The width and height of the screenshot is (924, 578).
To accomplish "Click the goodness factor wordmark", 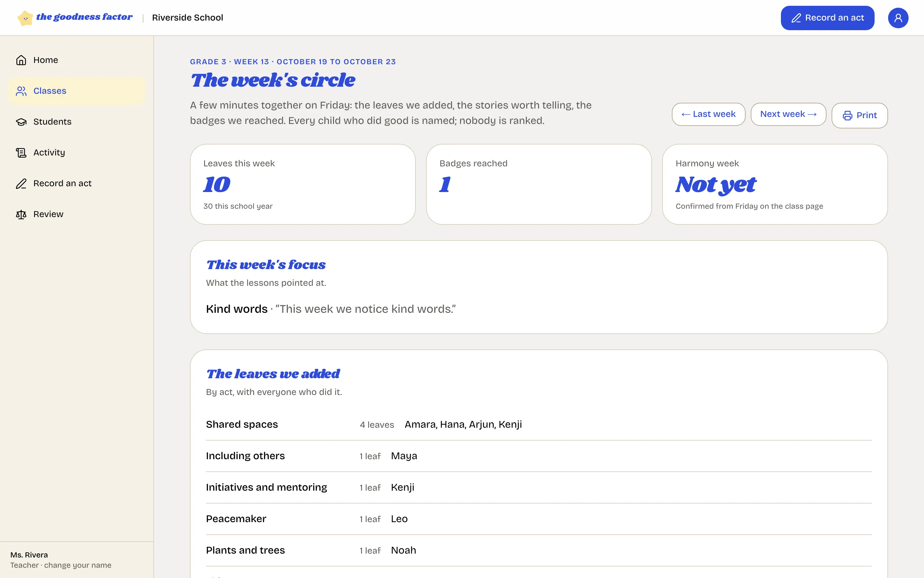I will tap(84, 17).
